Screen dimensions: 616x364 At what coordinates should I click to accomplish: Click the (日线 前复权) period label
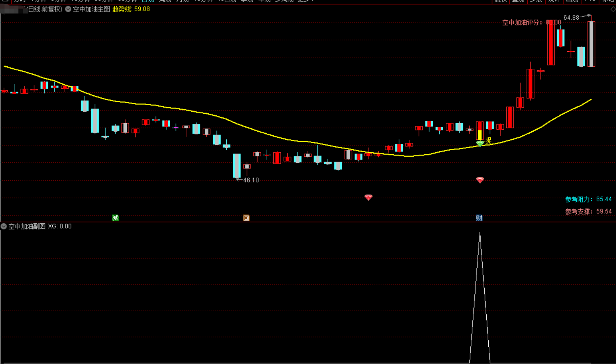pos(45,9)
